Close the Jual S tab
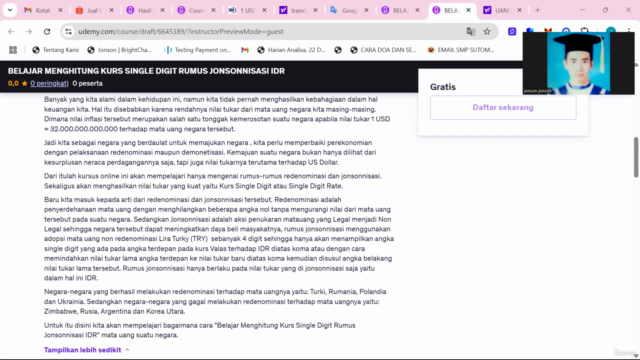 point(111,10)
